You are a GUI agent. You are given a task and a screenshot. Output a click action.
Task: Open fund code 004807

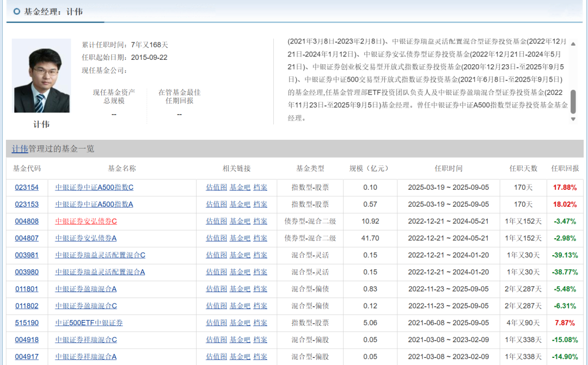27,238
